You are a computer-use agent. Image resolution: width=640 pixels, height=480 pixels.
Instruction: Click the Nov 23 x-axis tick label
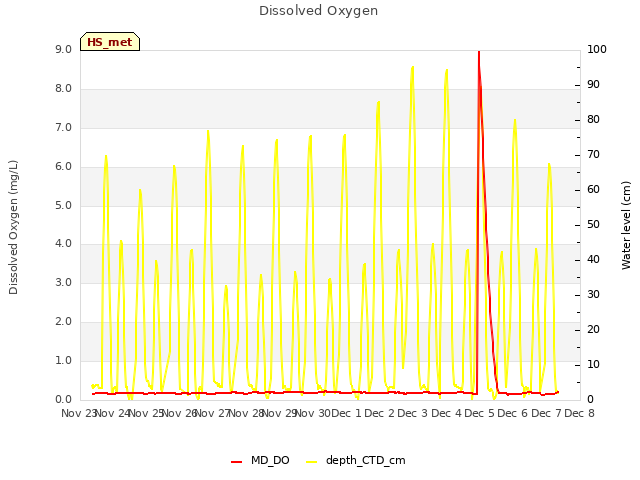pyautogui.click(x=78, y=413)
